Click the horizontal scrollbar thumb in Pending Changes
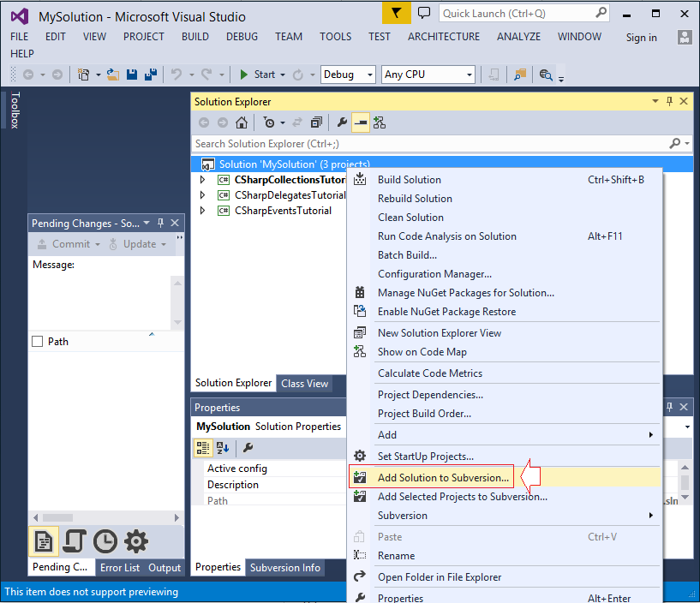This screenshot has height=603, width=700. [58, 517]
